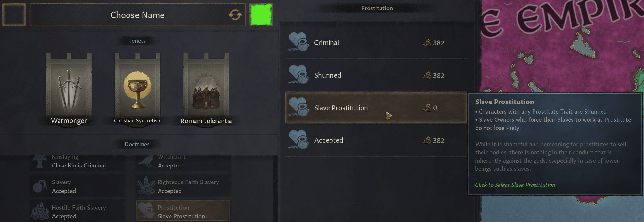The image size is (644, 222).
Task: Click the Accepted option heart icon
Action: tap(298, 140)
